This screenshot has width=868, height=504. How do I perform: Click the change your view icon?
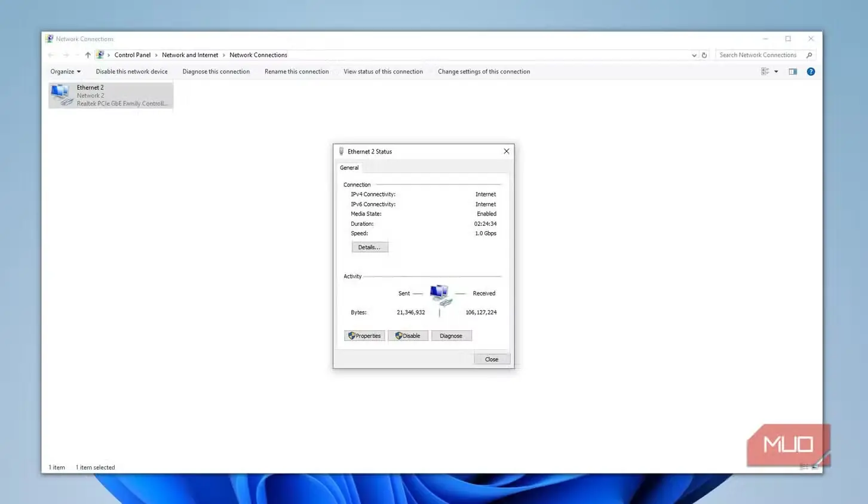(x=765, y=72)
